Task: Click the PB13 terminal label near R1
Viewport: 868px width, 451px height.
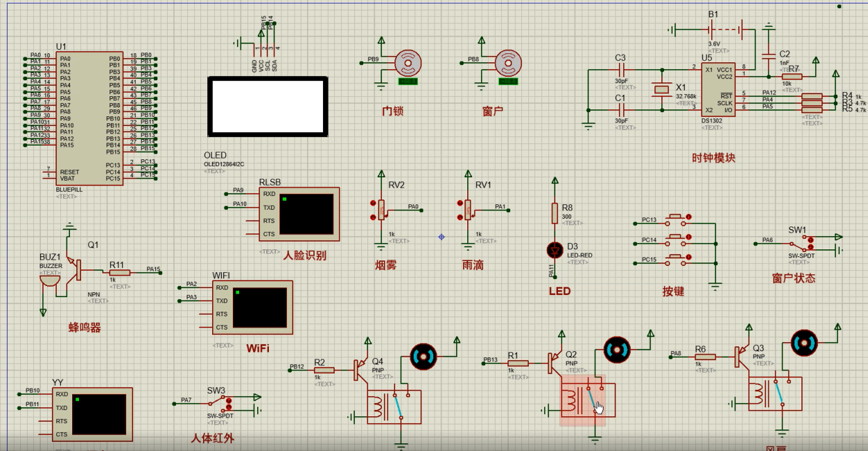Action: coord(491,360)
